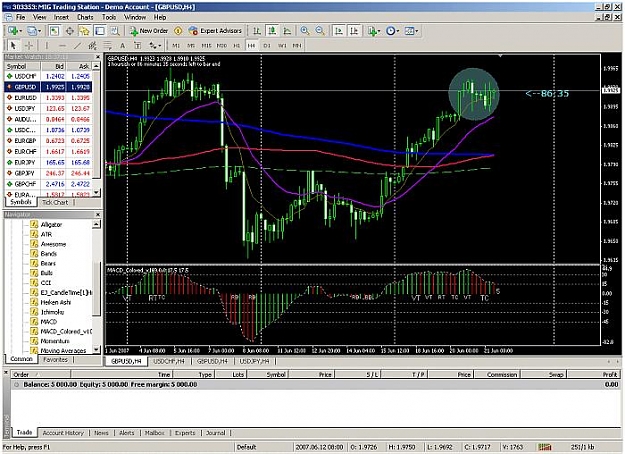
Task: Select the Text Label tool
Action: [x=138, y=45]
